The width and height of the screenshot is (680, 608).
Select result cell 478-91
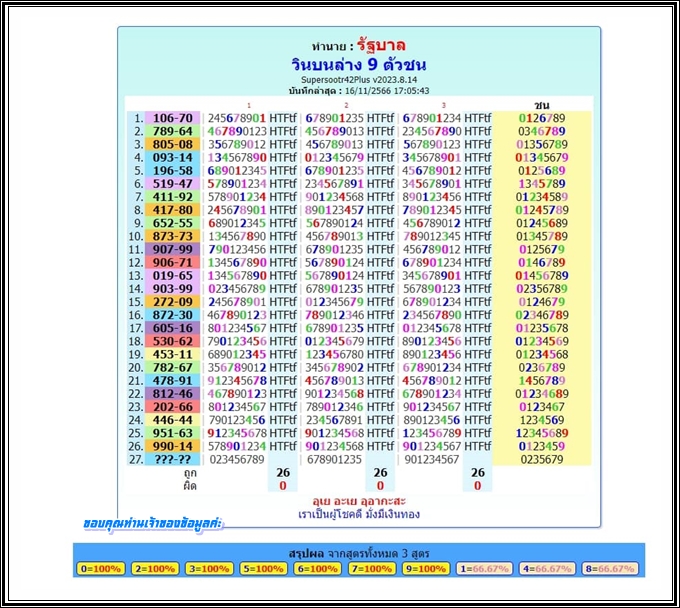pos(173,380)
